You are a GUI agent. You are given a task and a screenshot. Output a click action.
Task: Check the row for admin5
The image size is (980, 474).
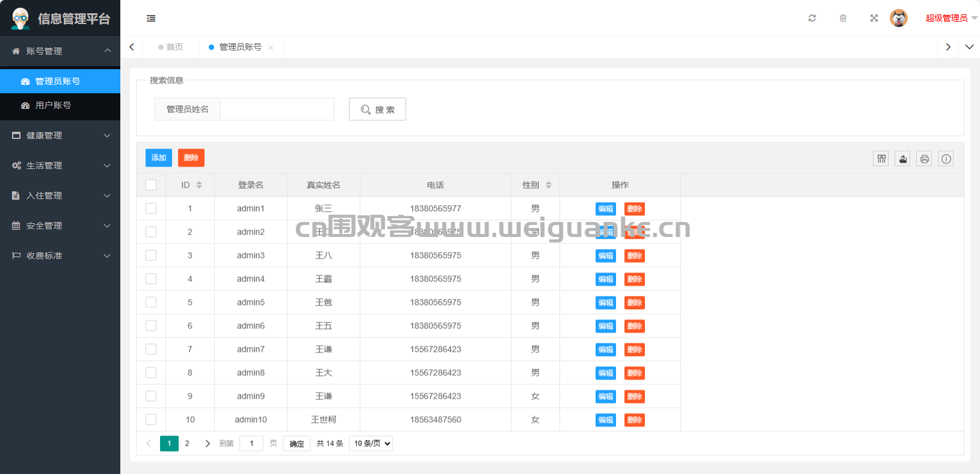pyautogui.click(x=151, y=303)
